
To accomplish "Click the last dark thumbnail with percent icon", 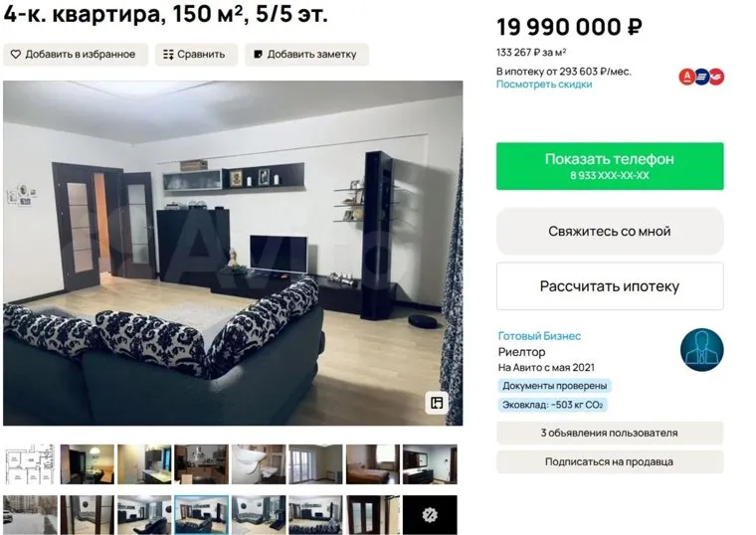I will pyautogui.click(x=430, y=515).
